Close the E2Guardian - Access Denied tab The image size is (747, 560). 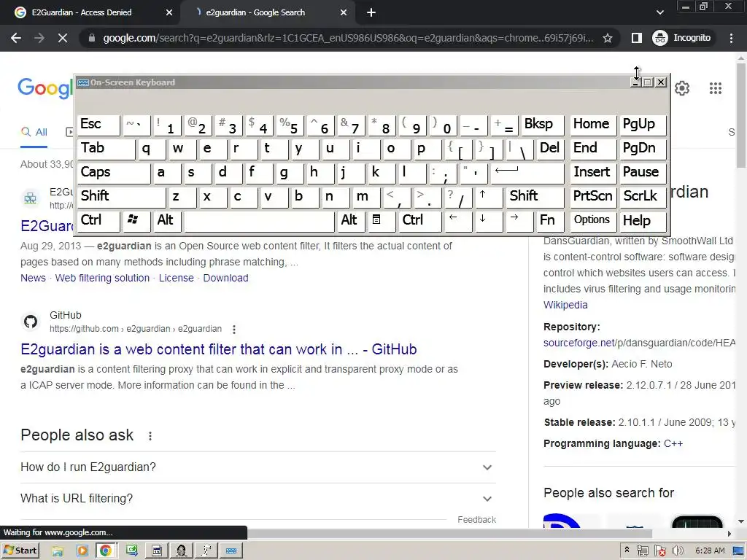coord(169,13)
